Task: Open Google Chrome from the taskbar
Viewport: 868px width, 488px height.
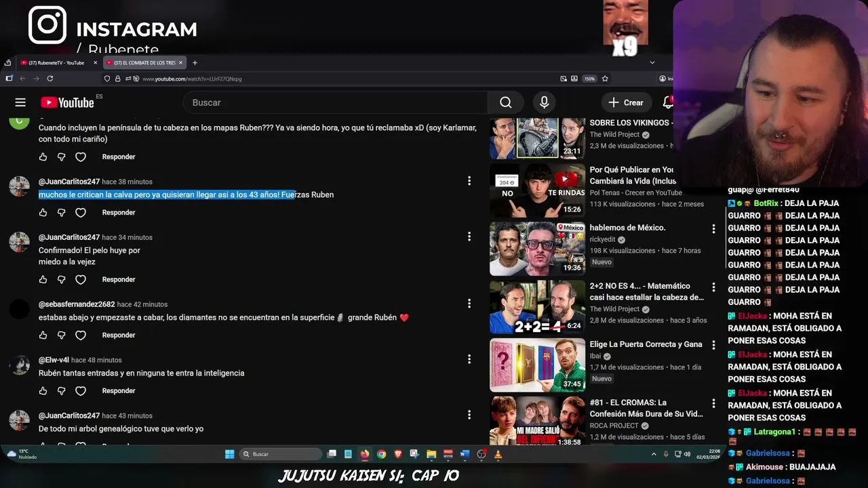Action: tap(381, 454)
